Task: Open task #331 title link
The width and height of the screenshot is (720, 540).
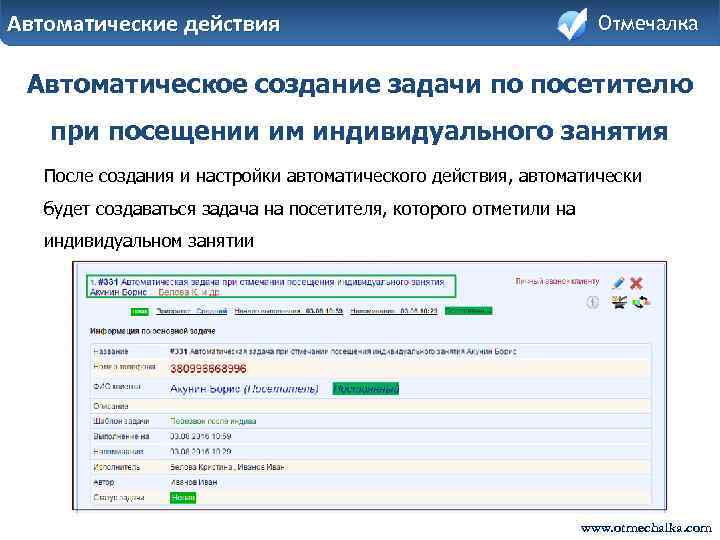Action: point(271,282)
